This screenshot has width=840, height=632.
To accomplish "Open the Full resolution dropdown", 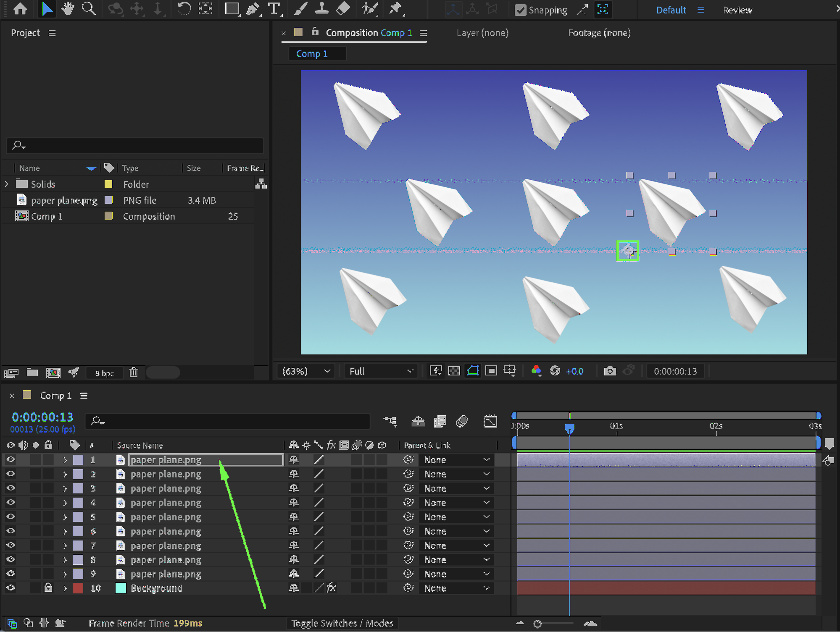I will 381,371.
